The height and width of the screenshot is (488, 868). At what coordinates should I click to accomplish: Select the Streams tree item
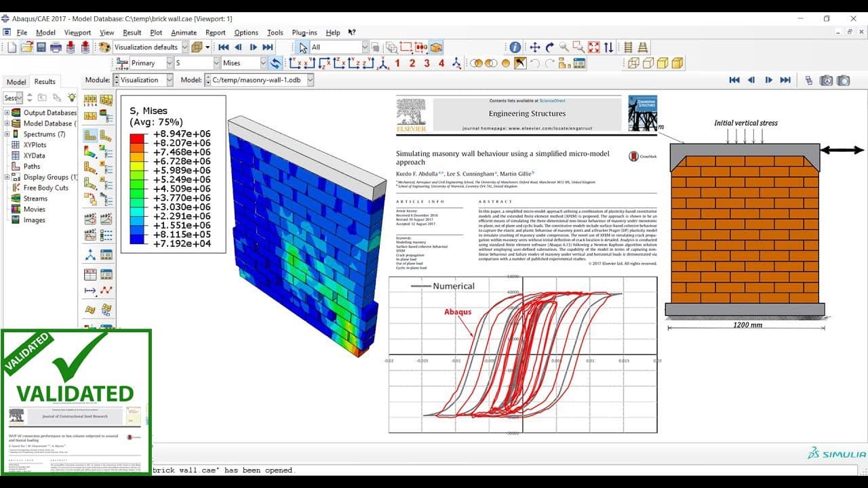coord(36,199)
